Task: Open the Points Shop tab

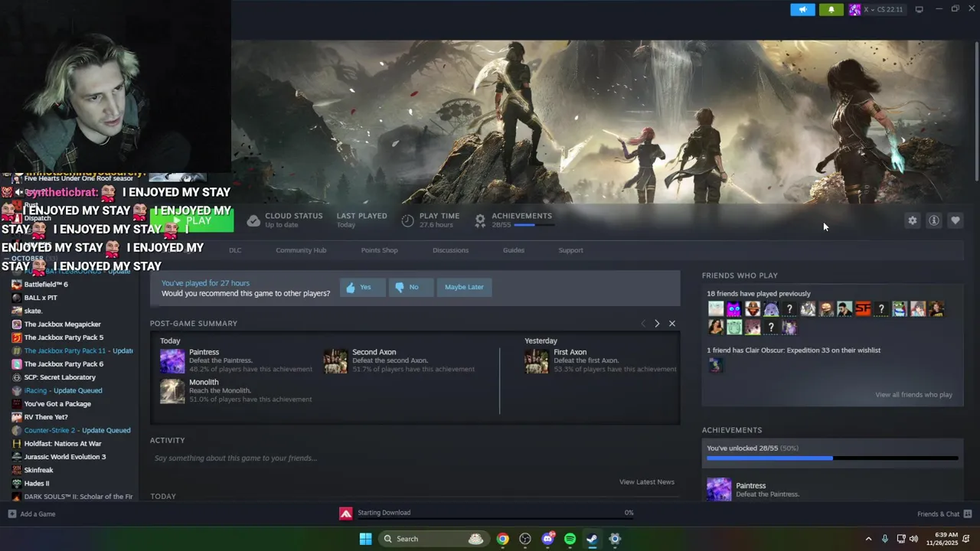Action: (x=379, y=250)
